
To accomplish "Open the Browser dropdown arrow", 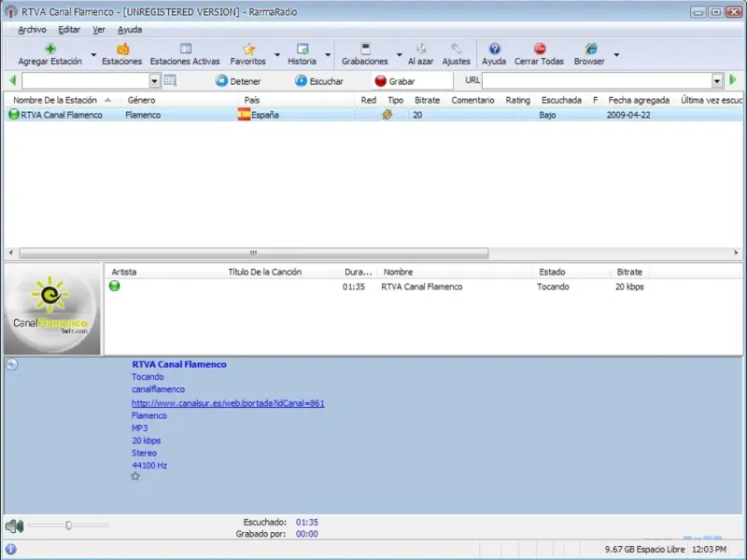I will click(615, 55).
